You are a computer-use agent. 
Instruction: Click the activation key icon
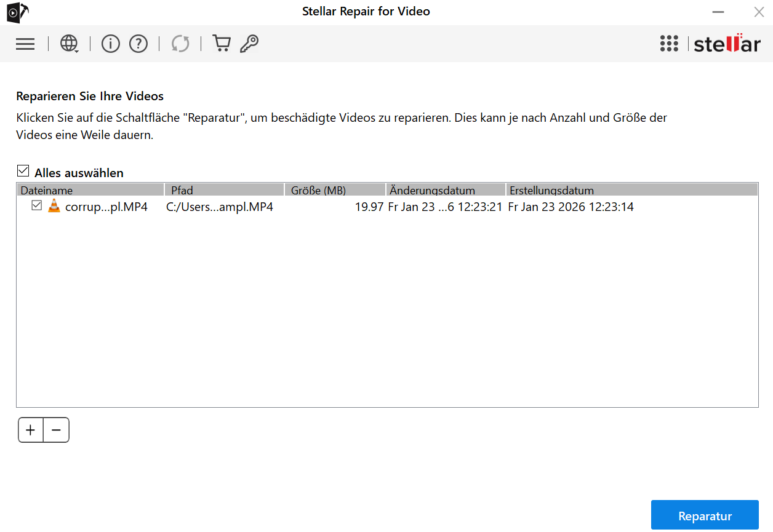tap(249, 44)
